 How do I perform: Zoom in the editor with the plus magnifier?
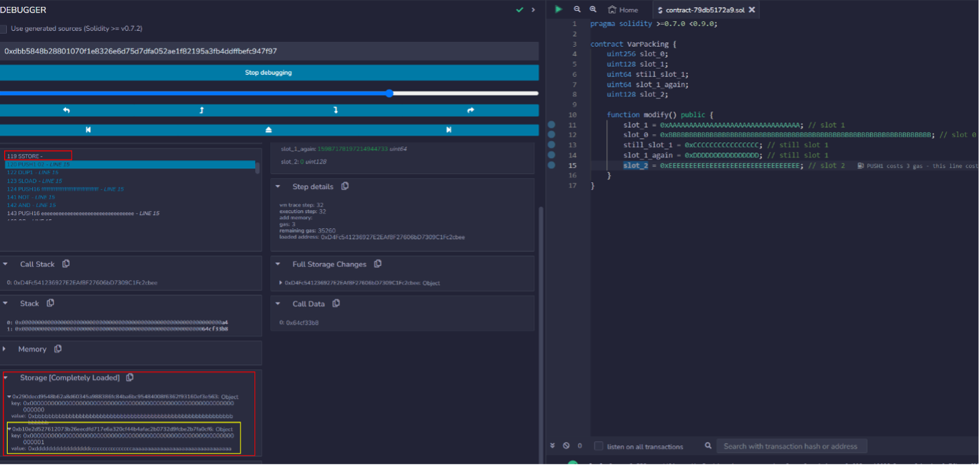point(593,10)
